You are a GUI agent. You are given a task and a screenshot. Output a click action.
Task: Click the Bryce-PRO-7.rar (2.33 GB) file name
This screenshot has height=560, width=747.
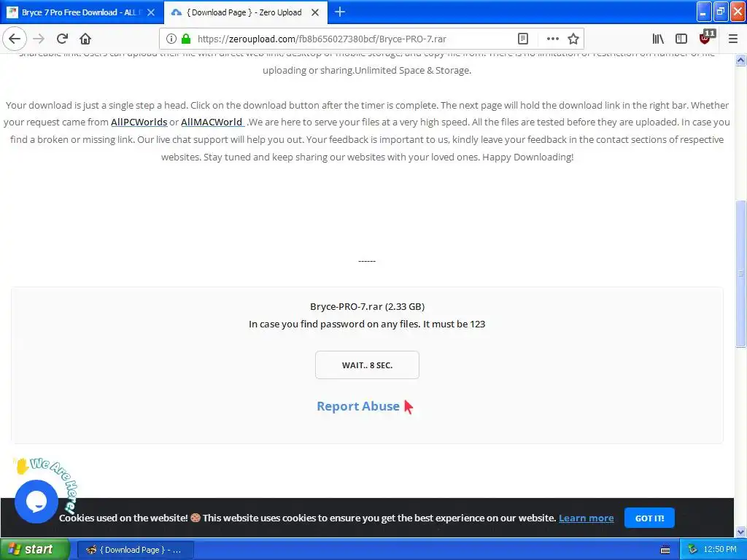pyautogui.click(x=367, y=307)
